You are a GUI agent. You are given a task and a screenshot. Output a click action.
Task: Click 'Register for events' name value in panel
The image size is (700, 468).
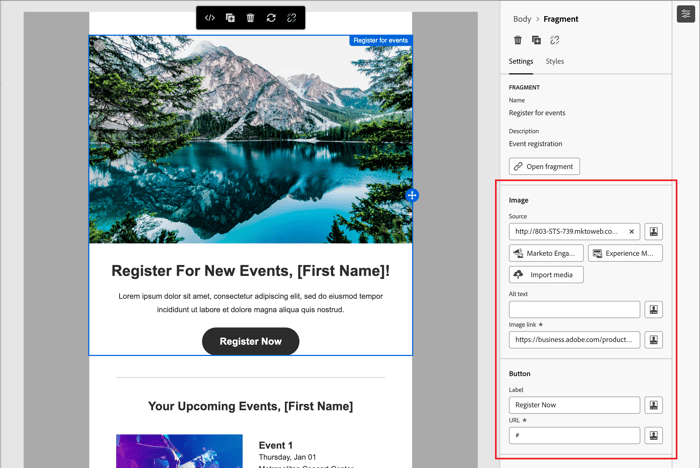coord(537,113)
